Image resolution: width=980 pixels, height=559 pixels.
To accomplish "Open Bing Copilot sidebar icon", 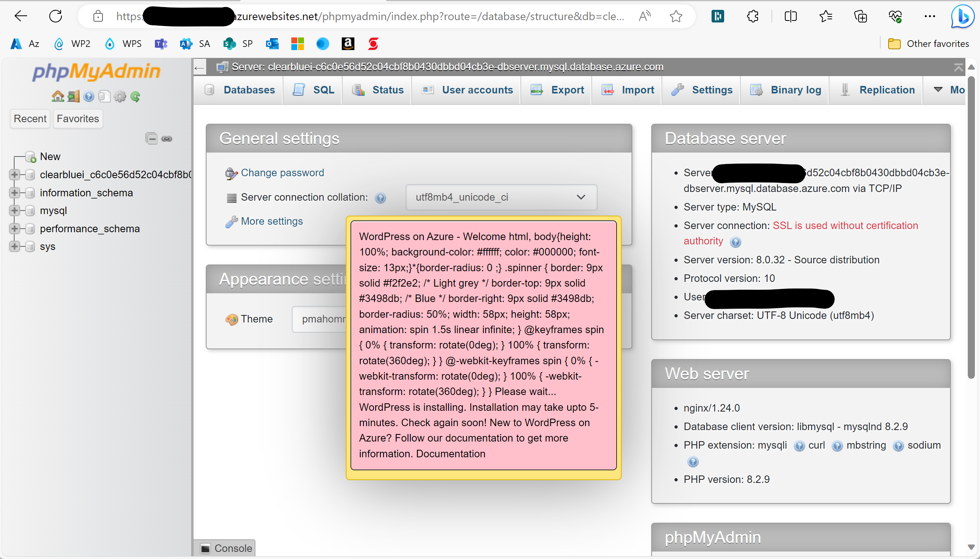I will [963, 17].
